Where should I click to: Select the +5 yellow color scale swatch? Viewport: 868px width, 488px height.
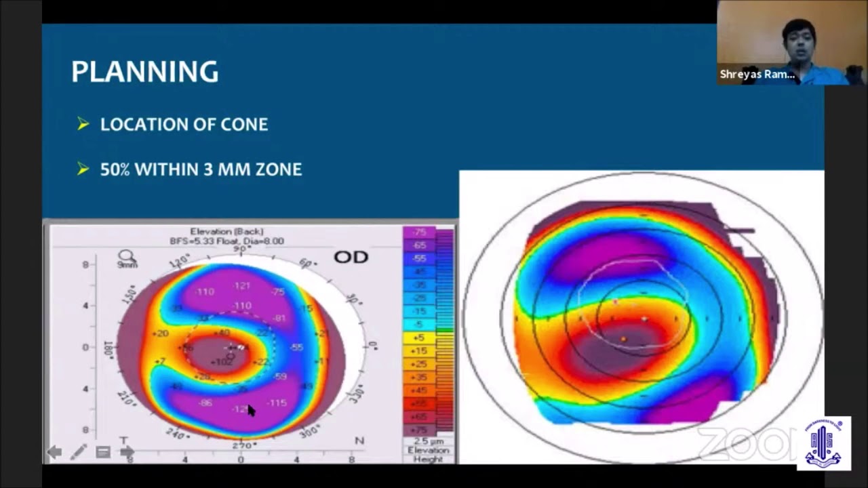click(x=420, y=337)
